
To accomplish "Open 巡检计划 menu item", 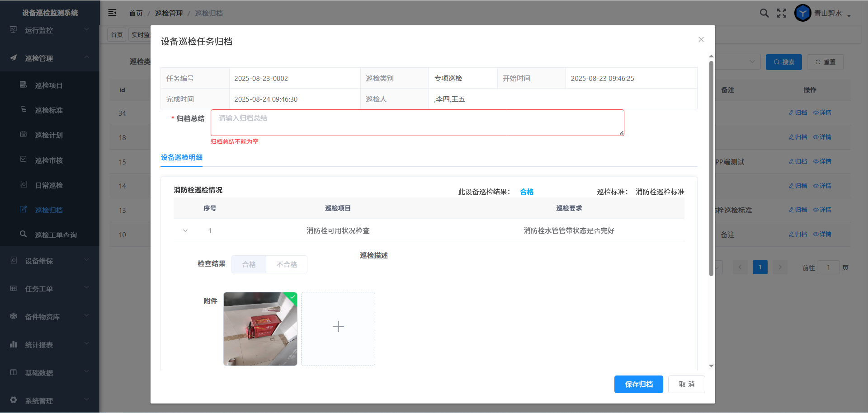I will (49, 135).
